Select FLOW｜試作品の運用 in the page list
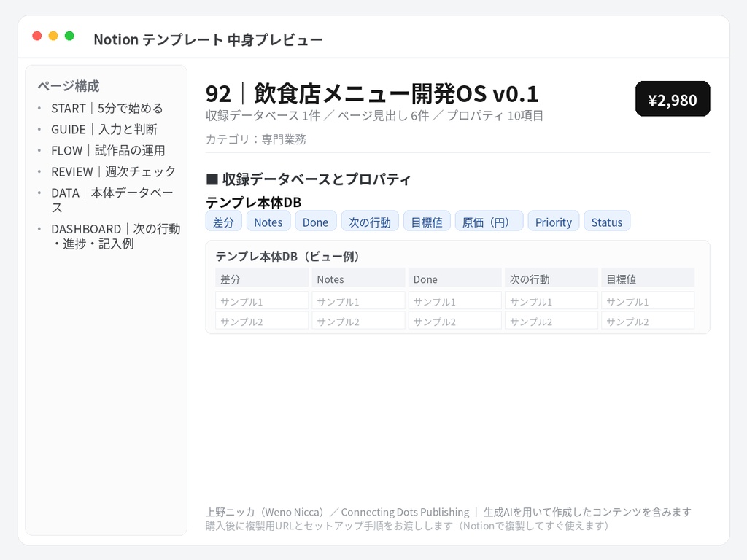The height and width of the screenshot is (560, 747). pyautogui.click(x=108, y=150)
